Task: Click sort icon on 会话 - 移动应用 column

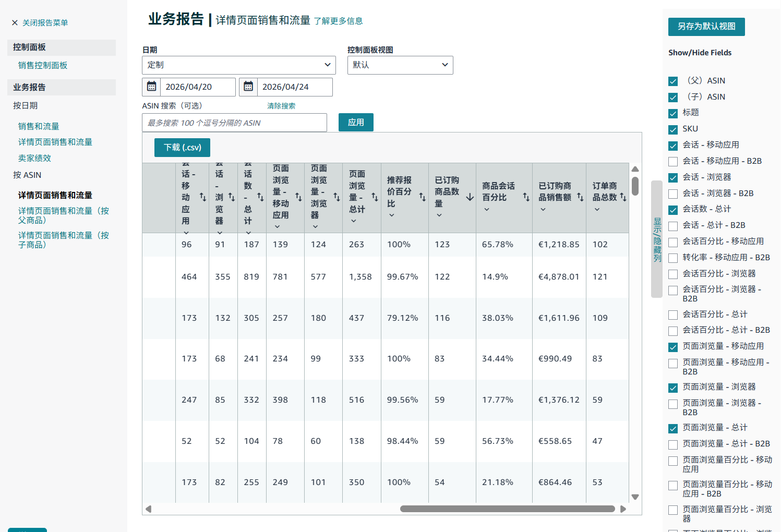Action: [x=202, y=197]
